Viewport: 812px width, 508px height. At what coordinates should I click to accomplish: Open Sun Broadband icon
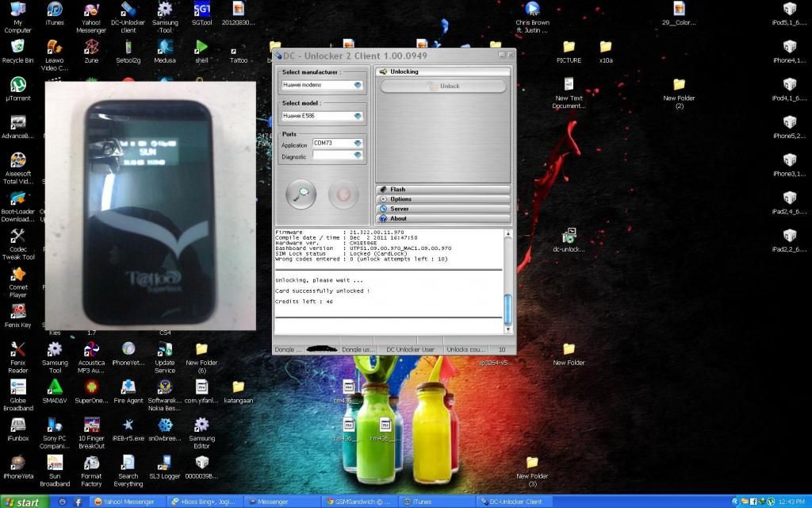click(55, 471)
